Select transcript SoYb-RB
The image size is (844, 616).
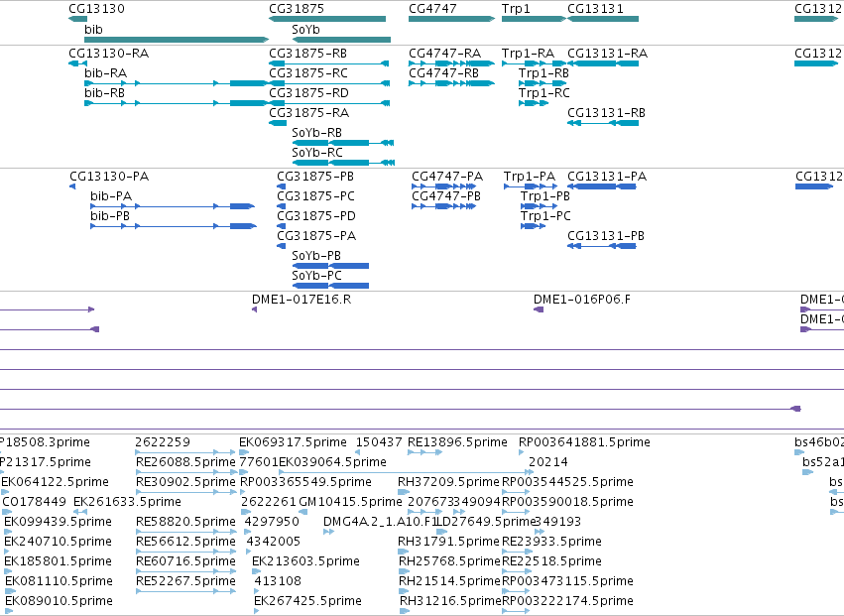click(x=317, y=133)
